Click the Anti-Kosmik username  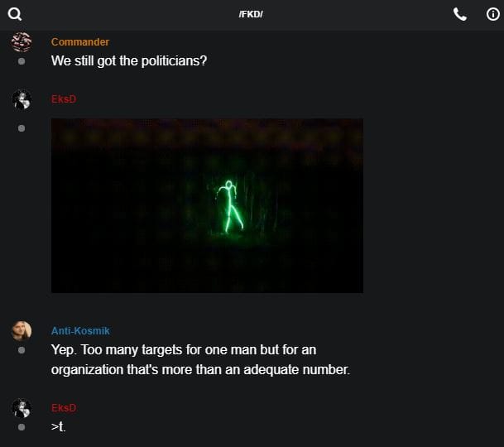(80, 331)
